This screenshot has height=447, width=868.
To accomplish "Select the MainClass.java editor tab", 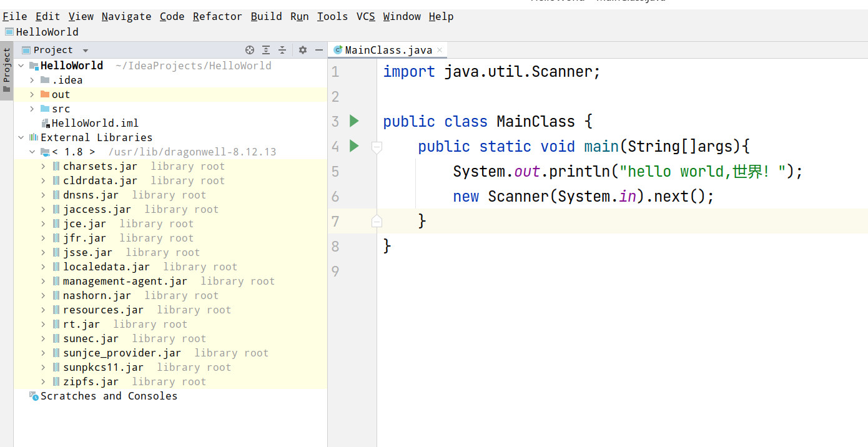I will click(388, 50).
